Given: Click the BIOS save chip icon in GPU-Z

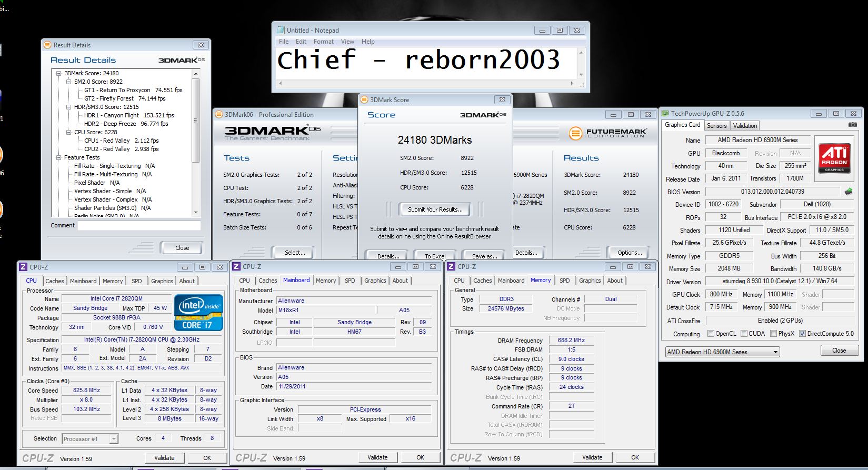Looking at the screenshot, I should (x=848, y=192).
